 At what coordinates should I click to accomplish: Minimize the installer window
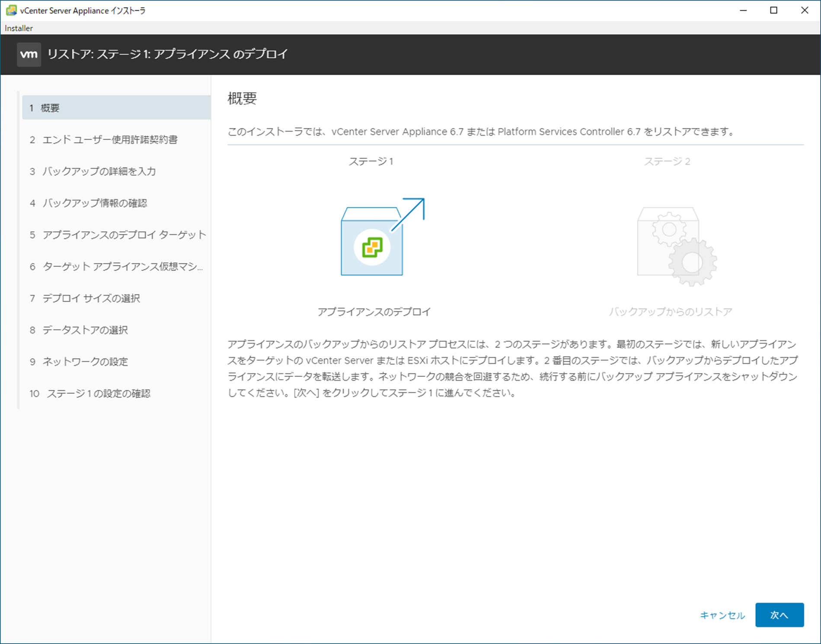tap(744, 10)
